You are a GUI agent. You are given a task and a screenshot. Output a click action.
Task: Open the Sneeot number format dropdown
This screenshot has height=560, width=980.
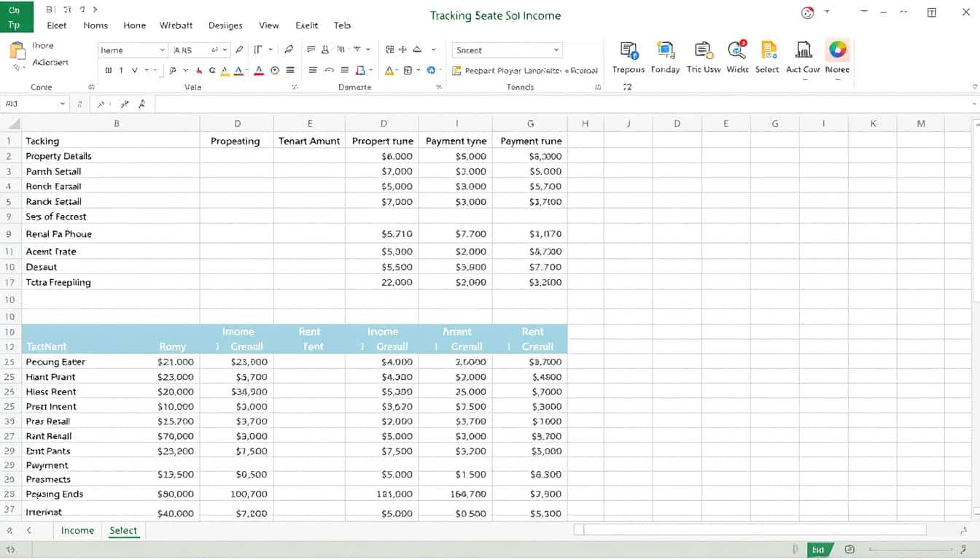point(556,50)
